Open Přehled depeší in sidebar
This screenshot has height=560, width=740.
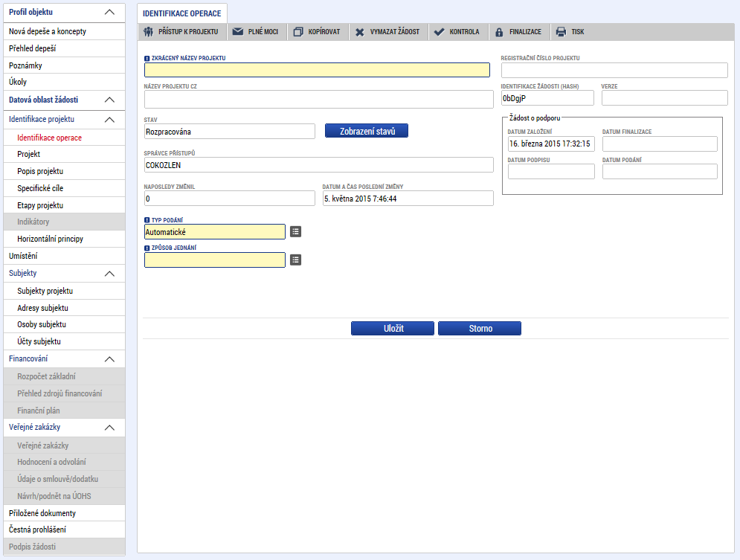coord(64,48)
